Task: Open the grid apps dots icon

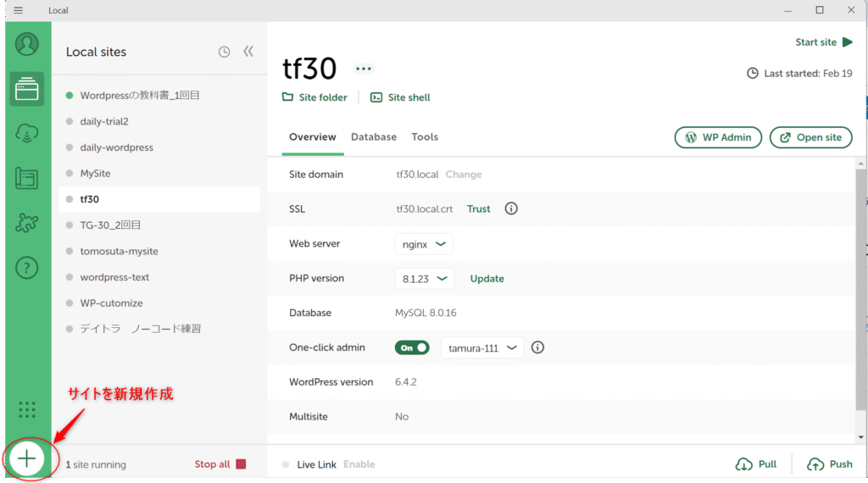Action: coord(26,410)
